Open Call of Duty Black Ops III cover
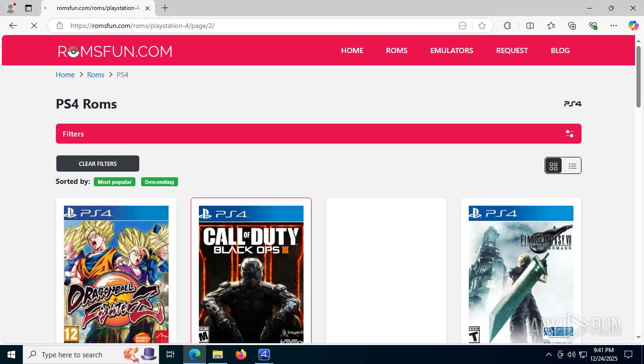The image size is (644, 364). pos(251,274)
